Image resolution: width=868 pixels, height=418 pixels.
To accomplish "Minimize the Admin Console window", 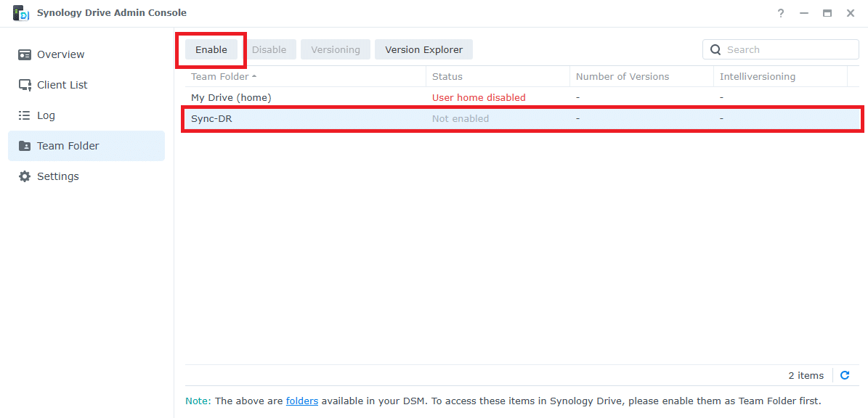I will 804,13.
